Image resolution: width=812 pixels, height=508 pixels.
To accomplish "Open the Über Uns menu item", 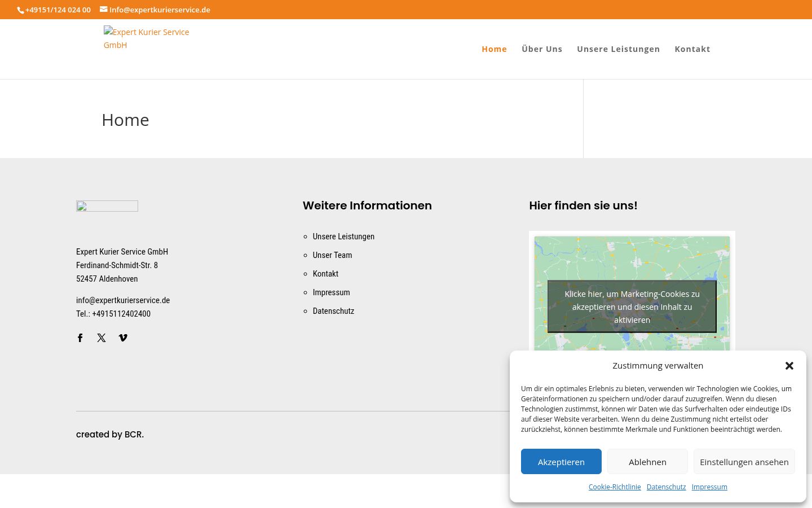I will tap(542, 49).
